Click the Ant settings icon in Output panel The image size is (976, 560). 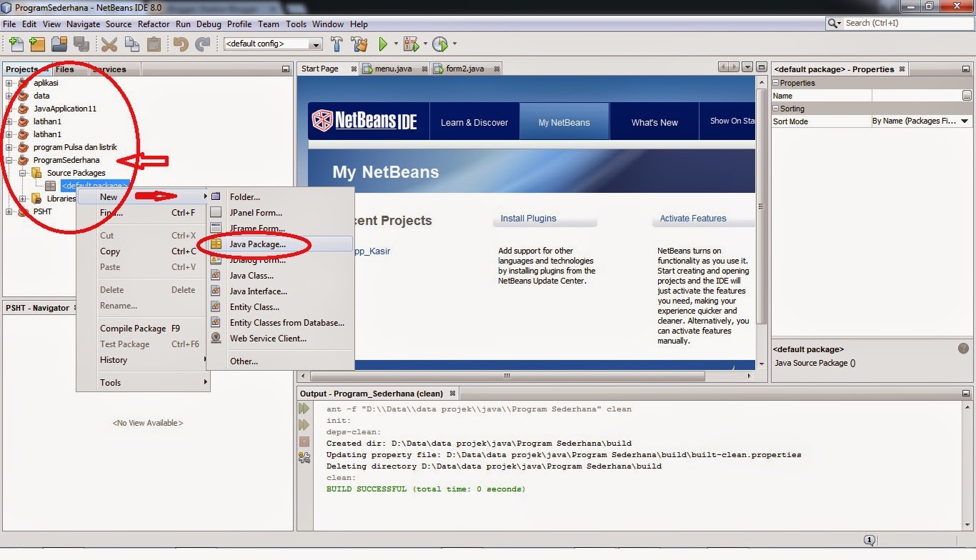pos(304,458)
